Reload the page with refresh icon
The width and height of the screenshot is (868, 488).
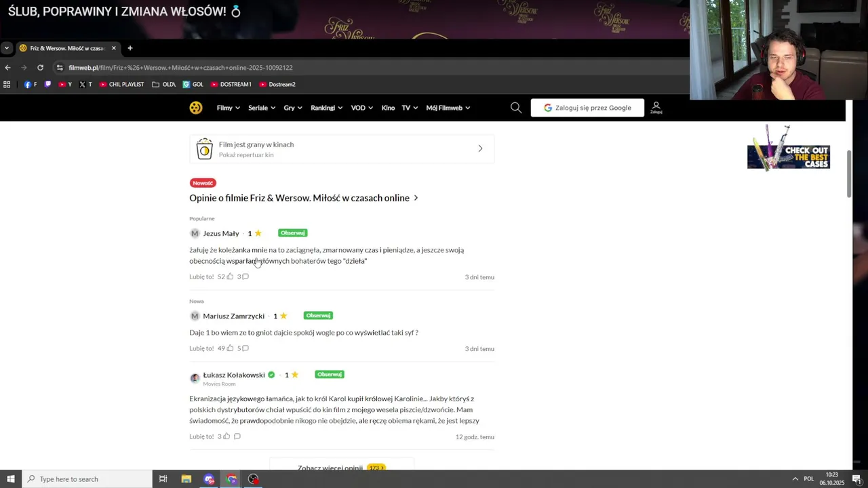40,68
